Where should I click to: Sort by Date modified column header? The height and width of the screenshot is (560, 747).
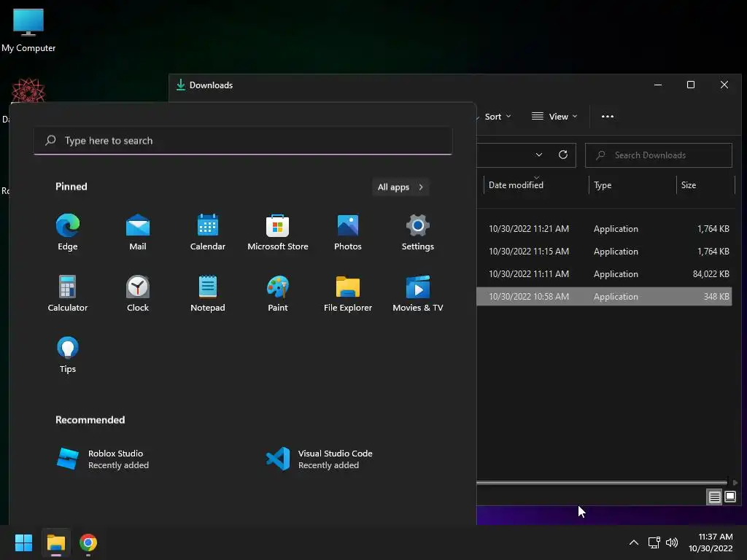point(516,184)
